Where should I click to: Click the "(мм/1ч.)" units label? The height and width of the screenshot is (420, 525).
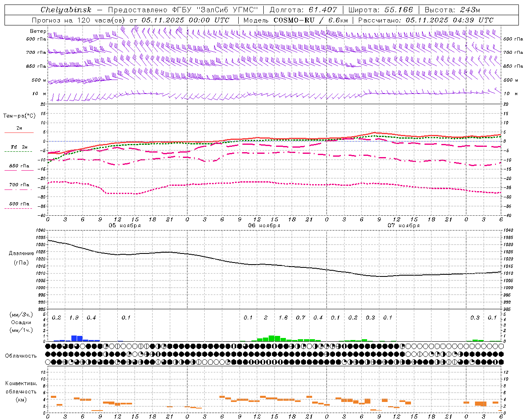point(21,330)
